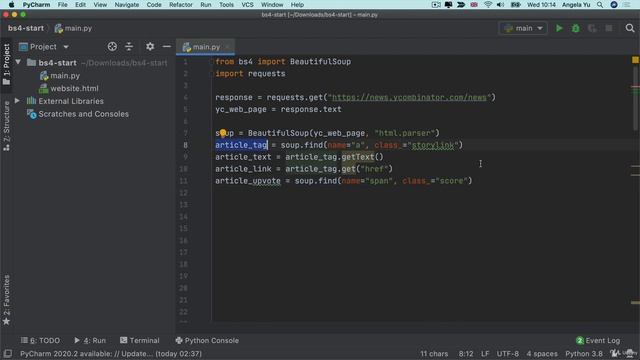
Task: Start debugging with the green bug icon
Action: tap(576, 28)
